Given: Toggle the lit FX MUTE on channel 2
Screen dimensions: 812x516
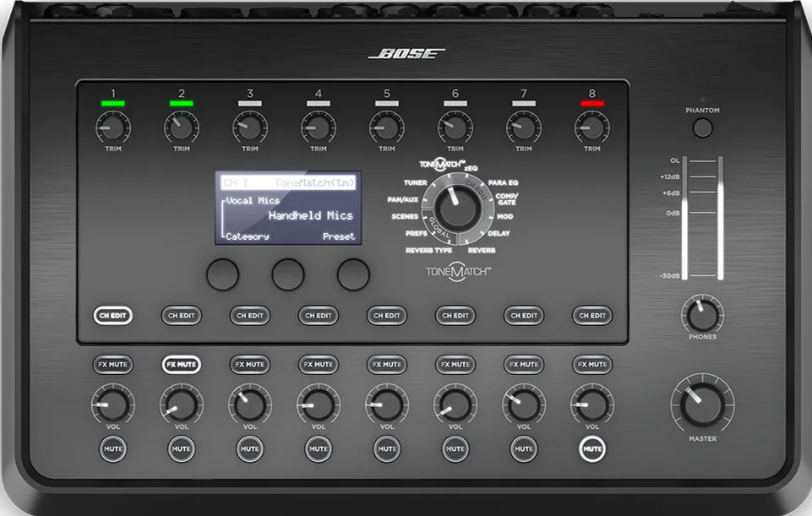Looking at the screenshot, I should point(182,364).
